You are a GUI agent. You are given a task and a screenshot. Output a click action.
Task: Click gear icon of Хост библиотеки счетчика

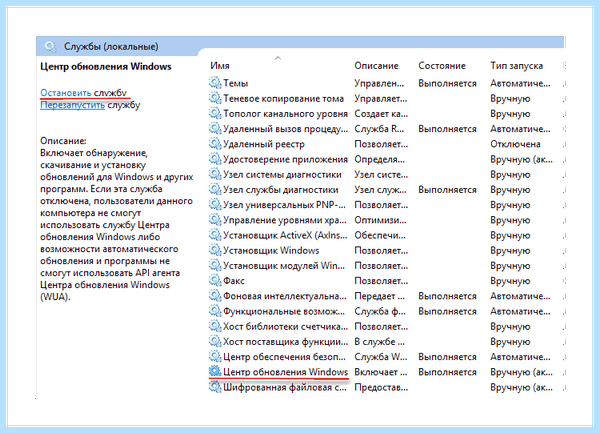tap(215, 326)
